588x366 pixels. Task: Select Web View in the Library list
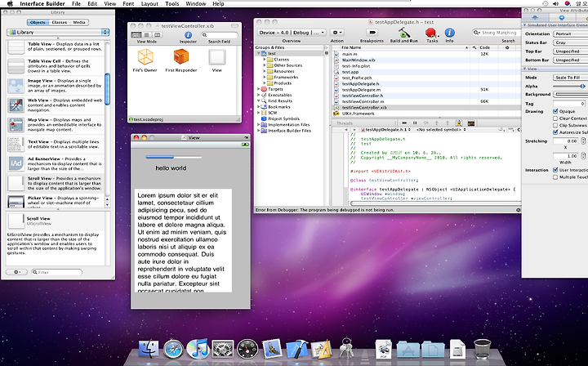tap(56, 105)
